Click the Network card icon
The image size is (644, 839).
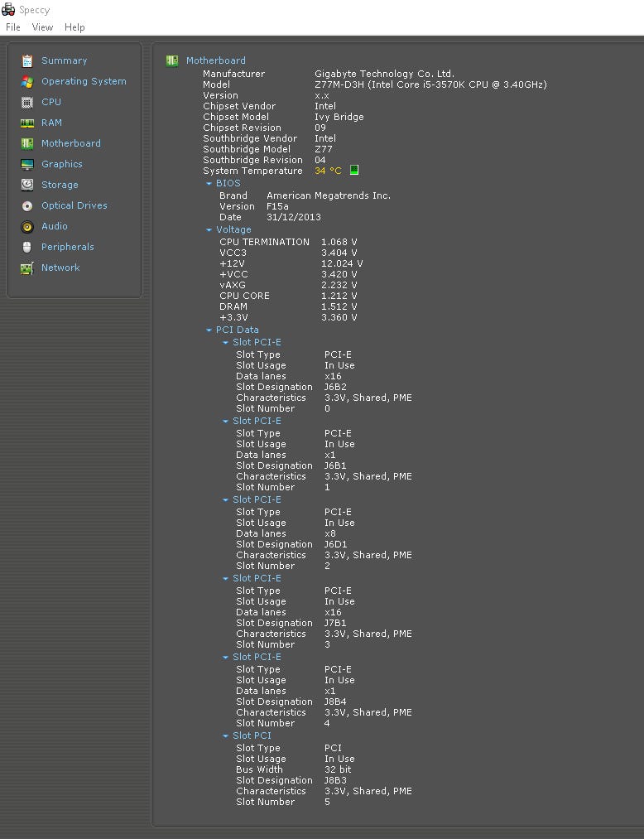27,268
